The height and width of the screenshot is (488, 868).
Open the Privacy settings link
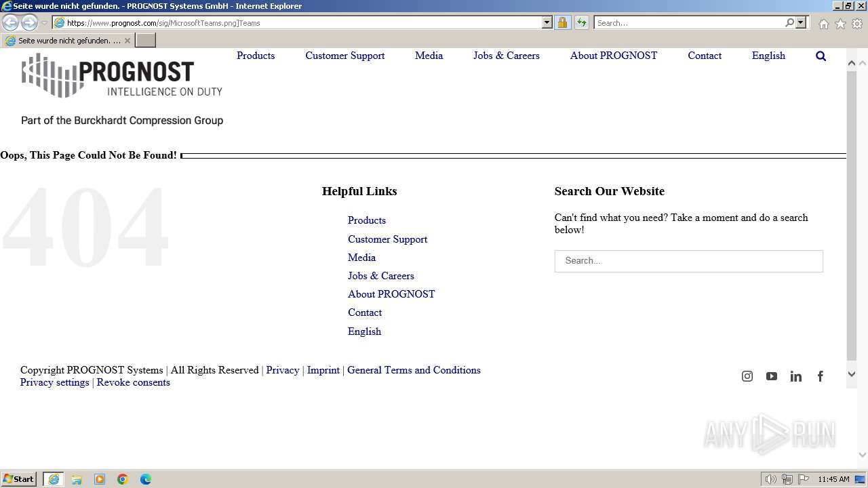[54, 382]
